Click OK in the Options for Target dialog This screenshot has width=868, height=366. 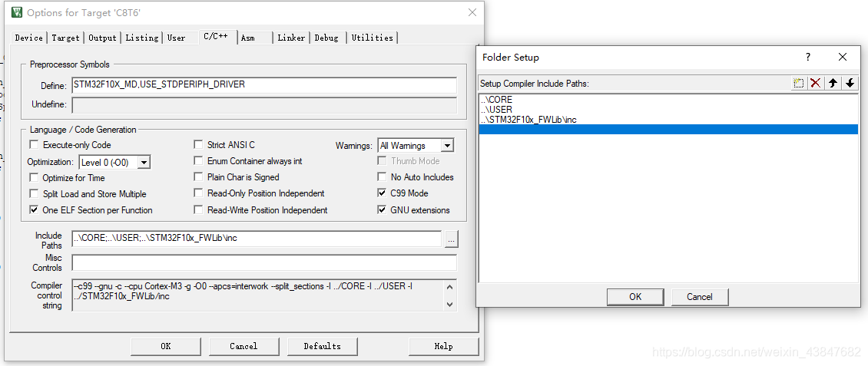(165, 346)
